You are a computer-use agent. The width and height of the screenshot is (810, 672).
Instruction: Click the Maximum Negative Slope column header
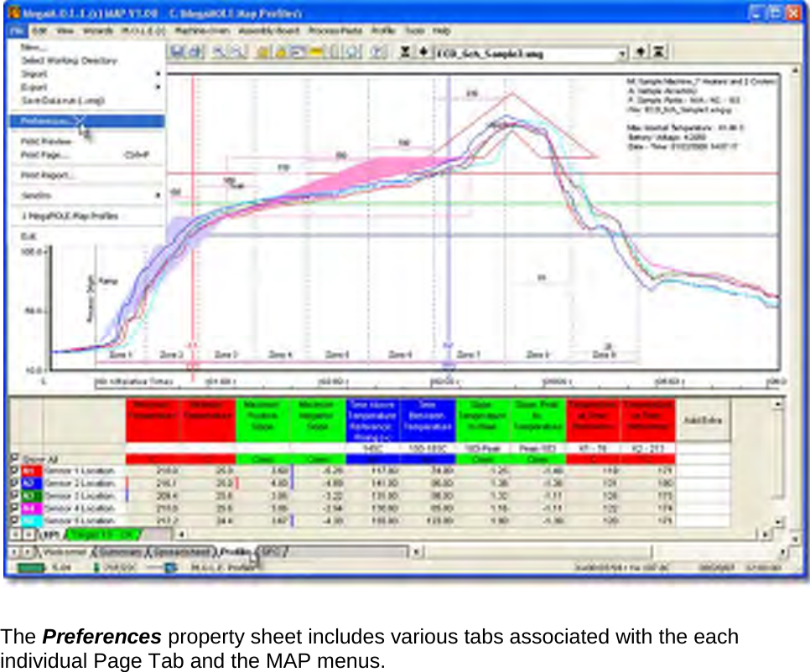(317, 420)
